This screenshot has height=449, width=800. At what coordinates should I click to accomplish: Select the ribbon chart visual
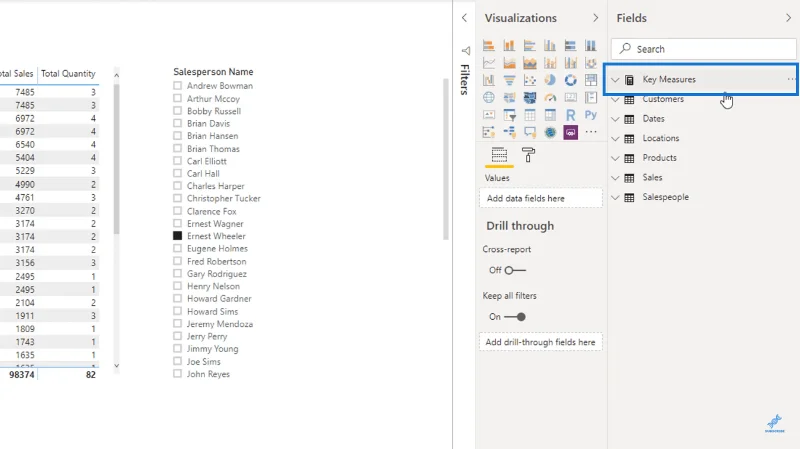591,63
